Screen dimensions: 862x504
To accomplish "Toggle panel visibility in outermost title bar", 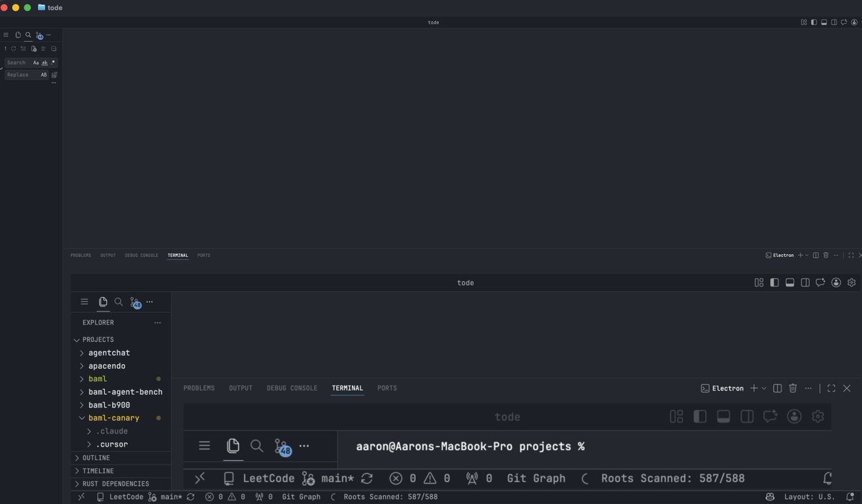I will point(824,22).
